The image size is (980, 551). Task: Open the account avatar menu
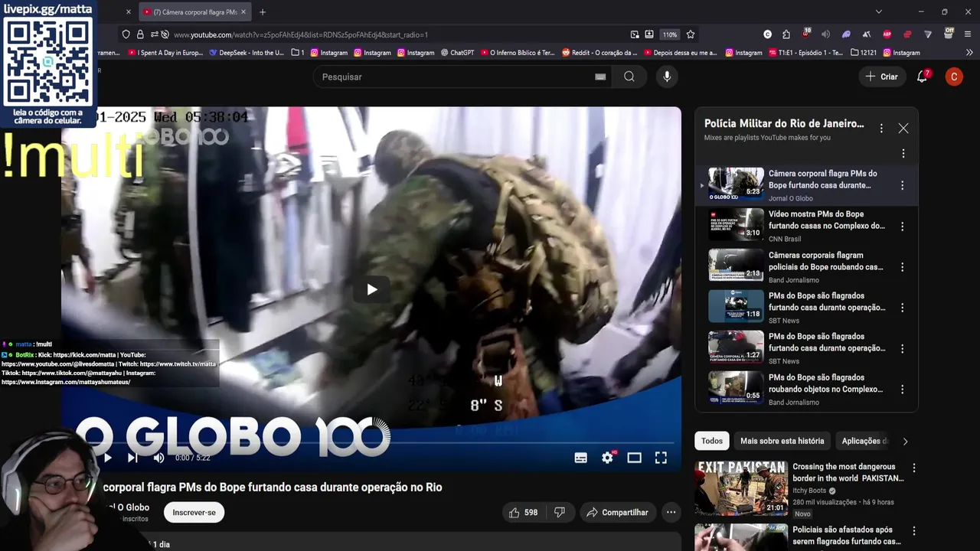[x=954, y=77]
